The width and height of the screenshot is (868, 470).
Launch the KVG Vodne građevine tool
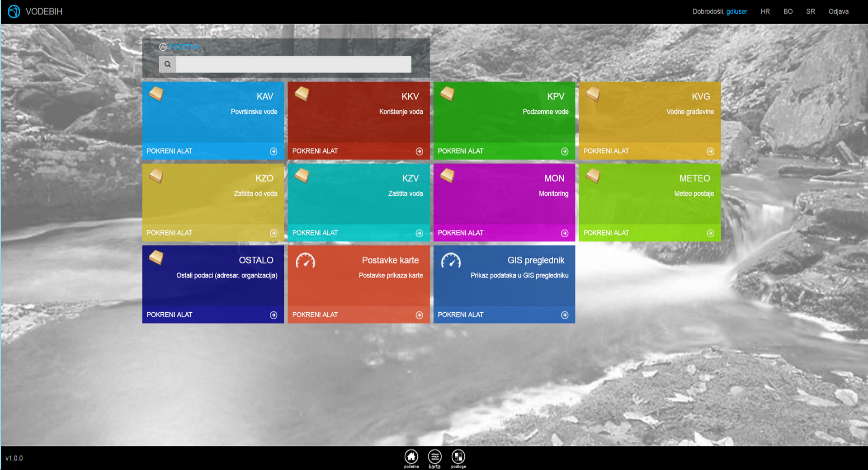click(x=649, y=151)
